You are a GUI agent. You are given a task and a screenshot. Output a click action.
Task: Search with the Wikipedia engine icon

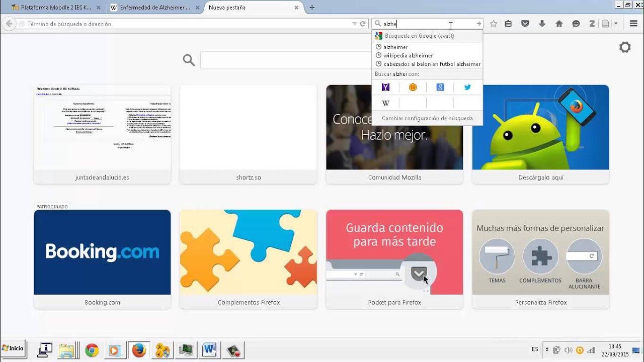[x=385, y=103]
